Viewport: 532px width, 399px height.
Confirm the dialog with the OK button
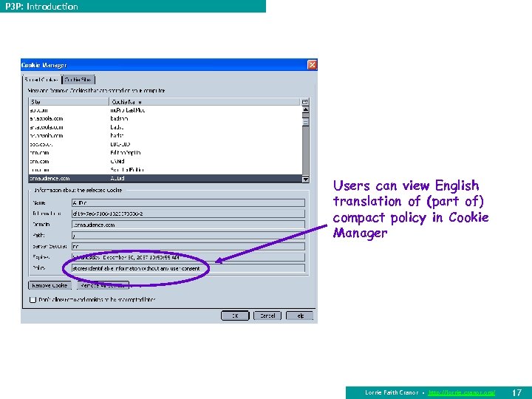[x=235, y=316]
